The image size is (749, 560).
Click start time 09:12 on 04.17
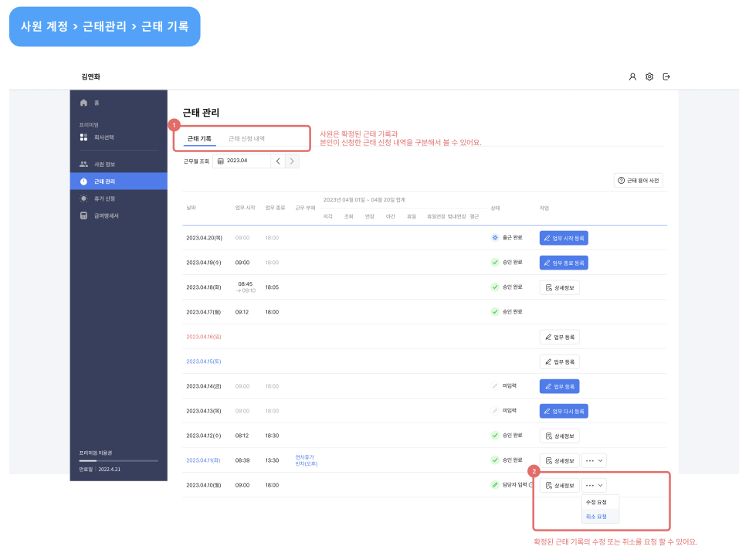242,312
